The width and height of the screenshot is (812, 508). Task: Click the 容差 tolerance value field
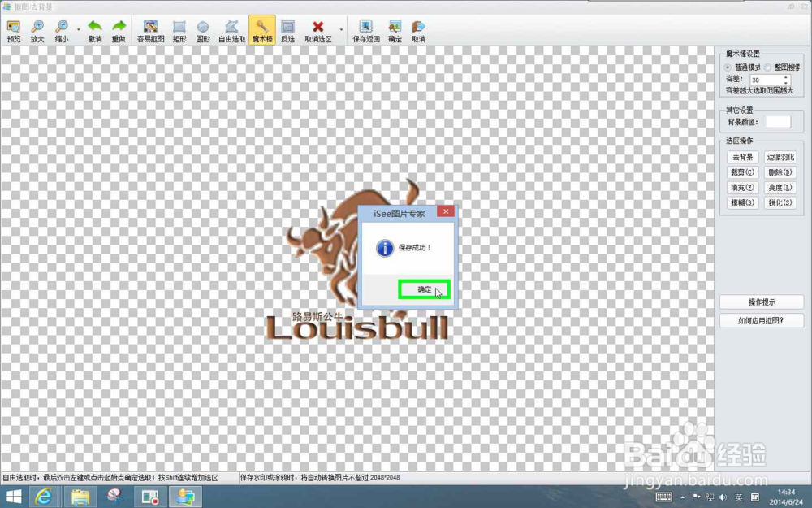click(766, 80)
